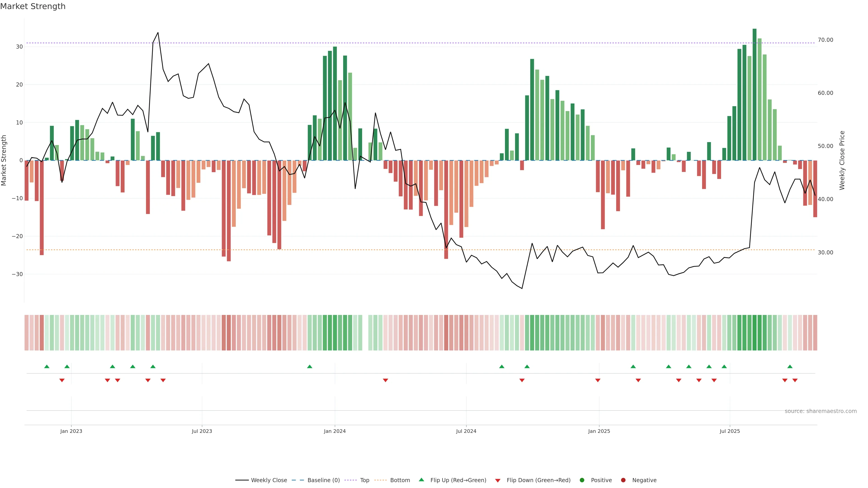This screenshot has height=488, width=868.
Task: Click the green Positive circle in legend
Action: [x=582, y=480]
